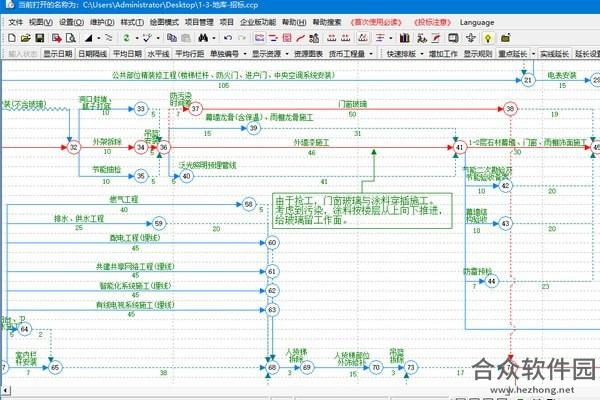Click the horizontal scrollbar left arrow
The height and width of the screenshot is (400, 600).
click(6, 390)
